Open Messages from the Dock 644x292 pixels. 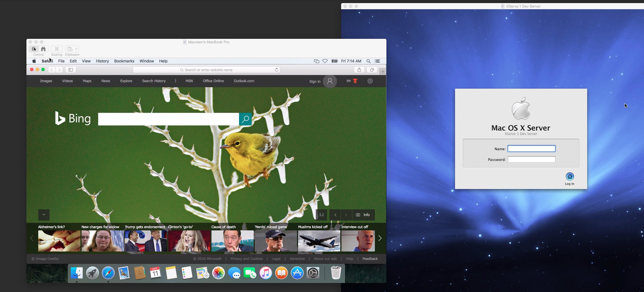click(234, 273)
